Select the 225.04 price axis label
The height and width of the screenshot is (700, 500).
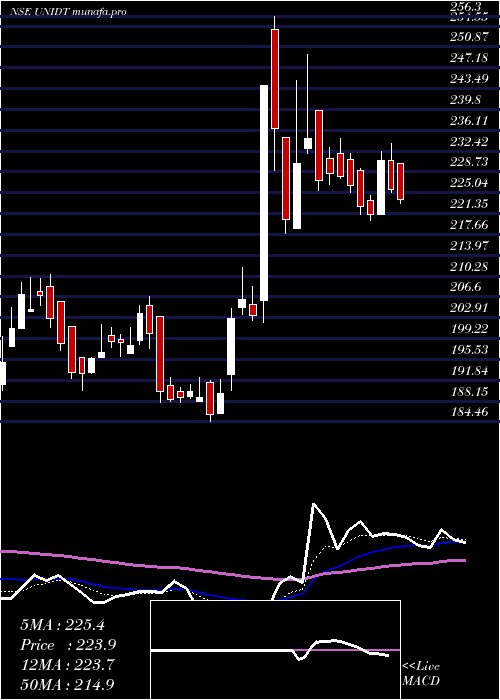coord(468,183)
